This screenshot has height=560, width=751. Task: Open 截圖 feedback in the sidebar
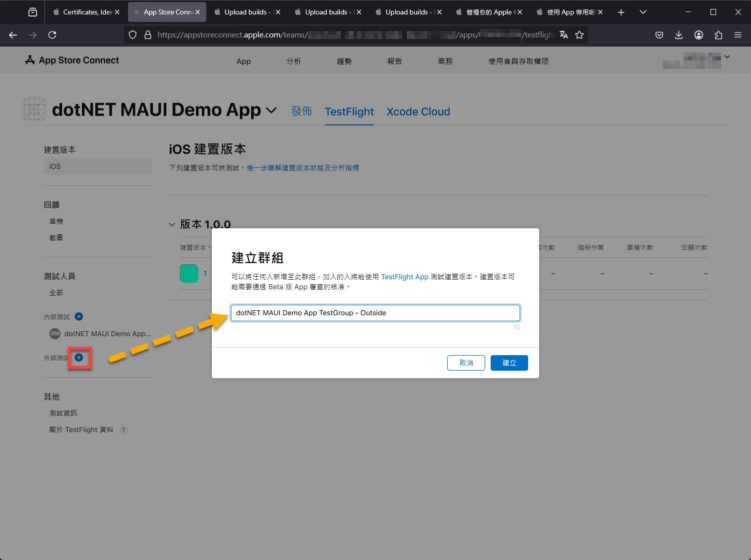coord(56,238)
